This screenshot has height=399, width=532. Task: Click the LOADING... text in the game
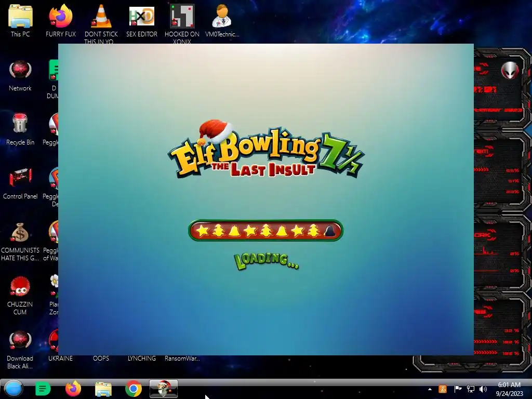(x=267, y=261)
